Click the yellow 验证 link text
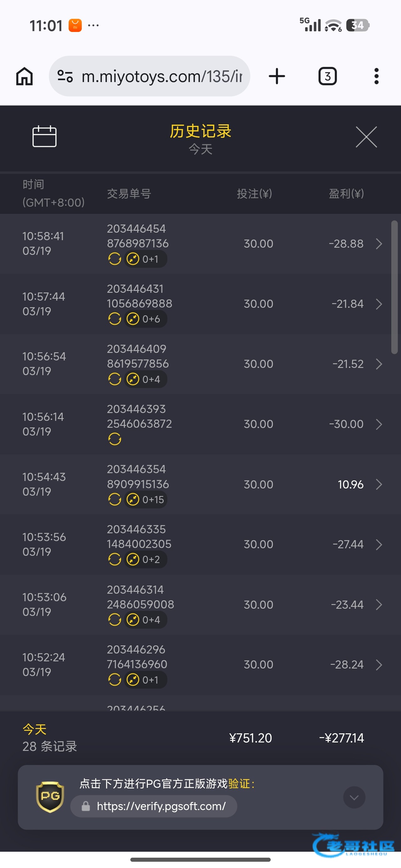Image resolution: width=401 pixels, height=868 pixels. click(x=239, y=784)
